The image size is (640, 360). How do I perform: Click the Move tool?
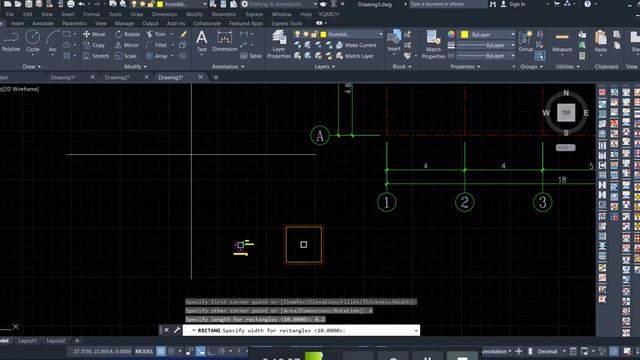pyautogui.click(x=94, y=34)
